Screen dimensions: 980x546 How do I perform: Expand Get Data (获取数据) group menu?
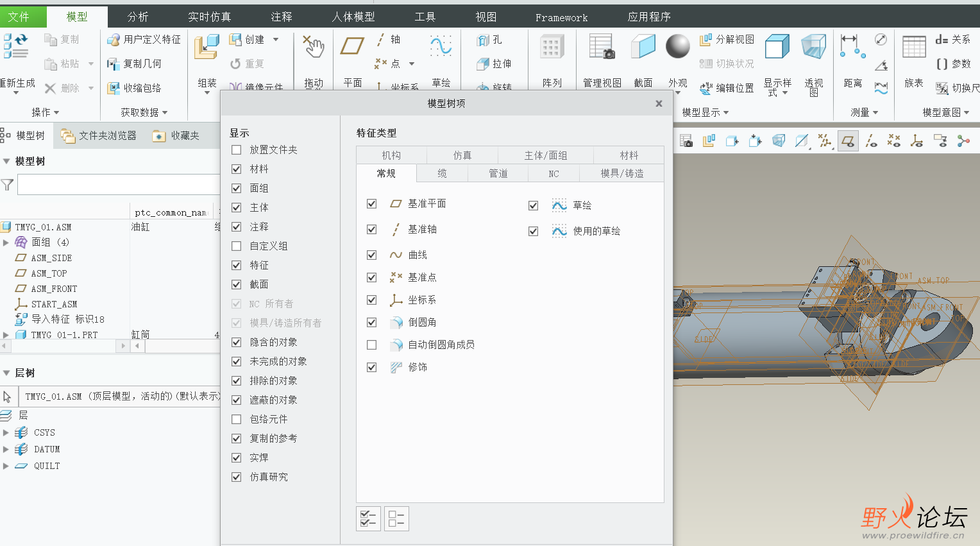pos(144,112)
